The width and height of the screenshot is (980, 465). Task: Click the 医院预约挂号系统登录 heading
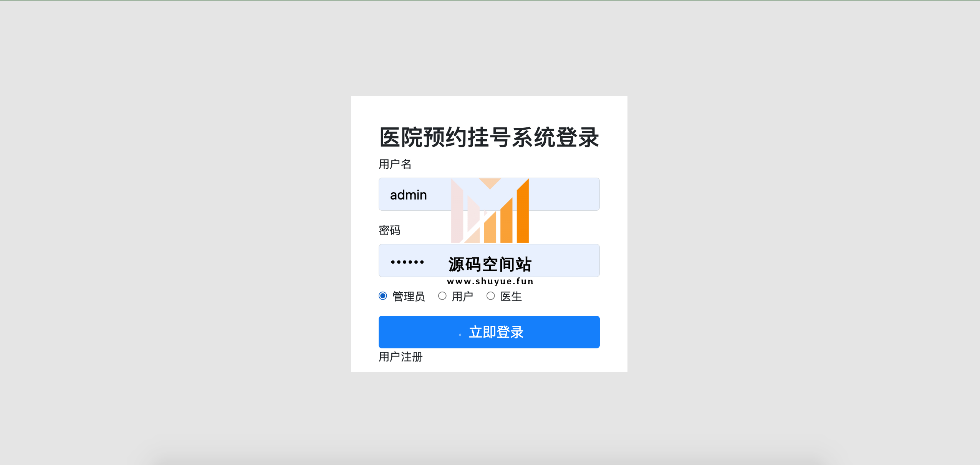[489, 137]
